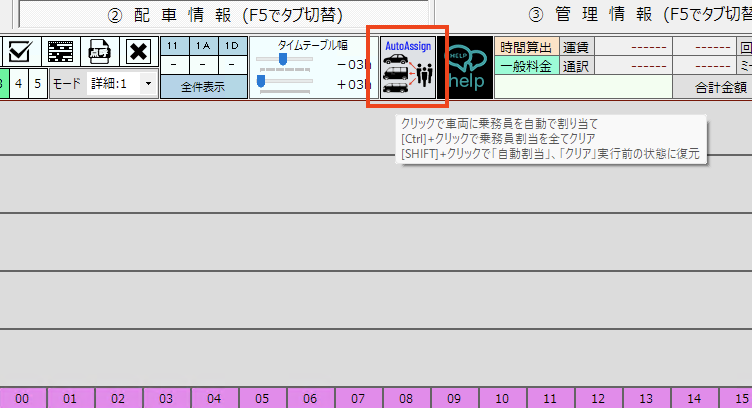This screenshot has height=408, width=752.
Task: Click the pale green field below 一般料金
Action: pos(583,87)
